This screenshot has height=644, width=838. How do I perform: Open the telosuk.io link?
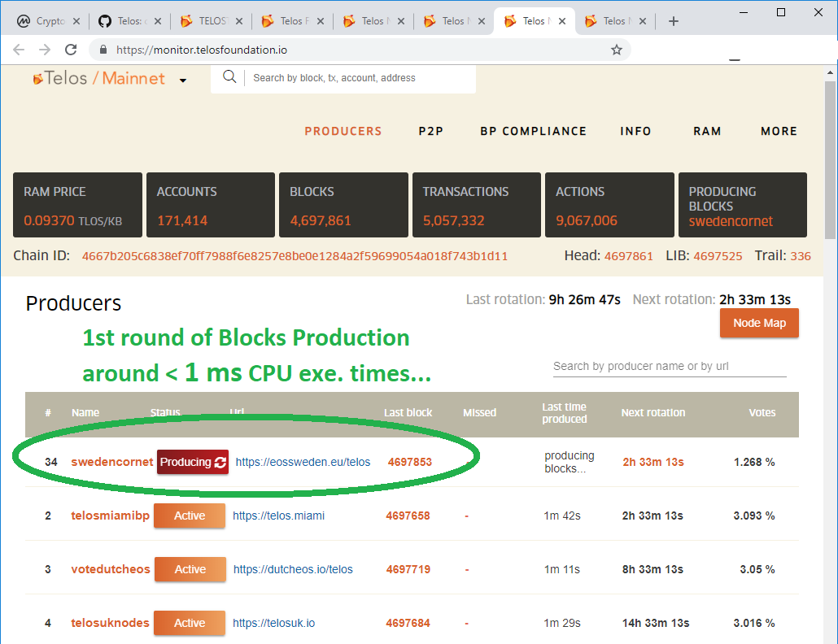pos(273,623)
